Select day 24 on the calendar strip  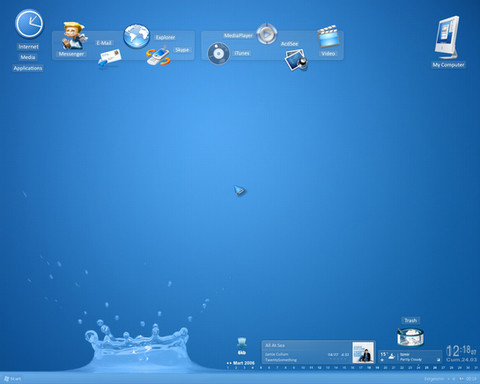click(x=418, y=368)
